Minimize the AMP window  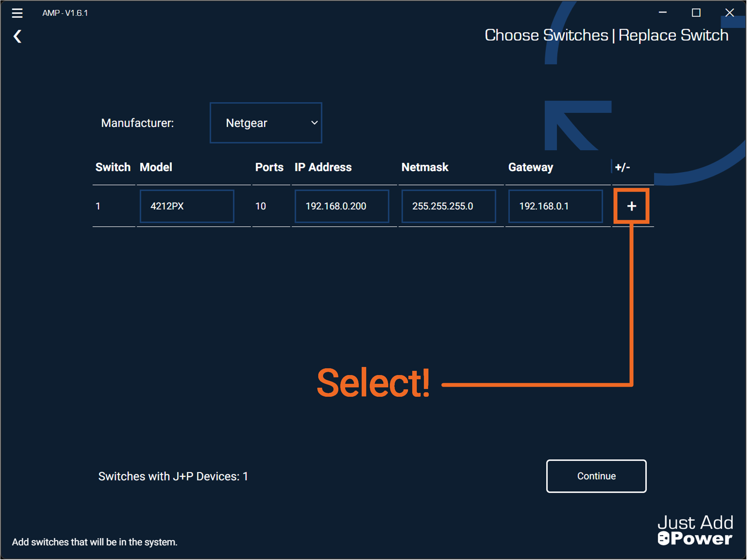click(x=662, y=13)
